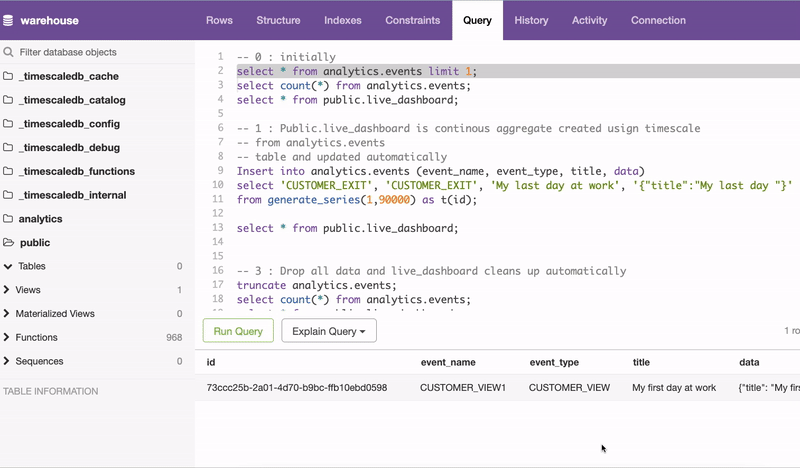The height and width of the screenshot is (468, 800).
Task: Collapse the Tables section chevron
Action: point(8,266)
